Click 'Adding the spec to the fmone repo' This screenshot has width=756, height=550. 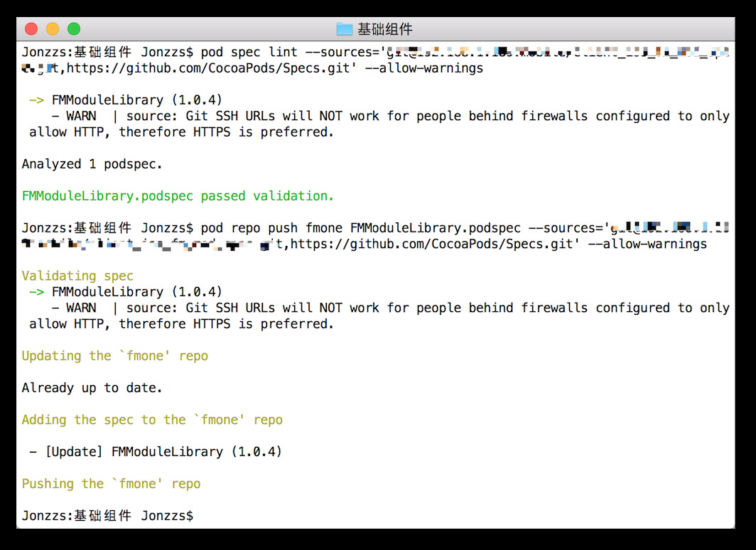[x=152, y=420]
